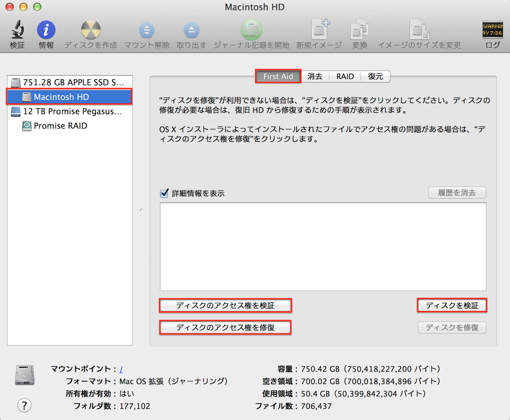Switch to the 復元 tab
This screenshot has width=510, height=420.
[375, 77]
